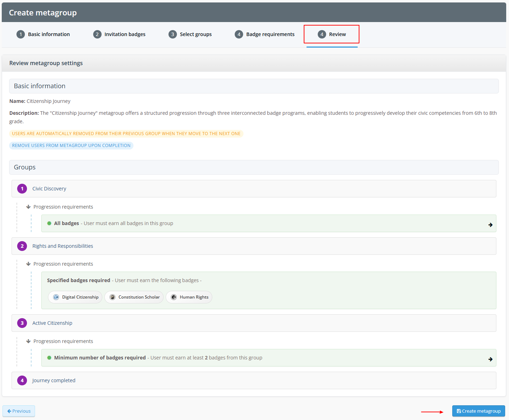Image resolution: width=509 pixels, height=420 pixels.
Task: Click Constitution Scholar badge image
Action: coord(112,297)
